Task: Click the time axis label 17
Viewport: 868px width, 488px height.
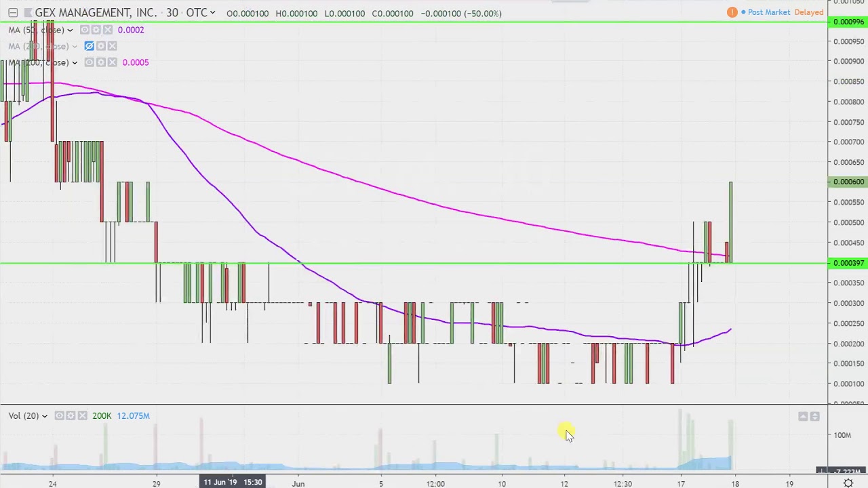Action: 680,483
